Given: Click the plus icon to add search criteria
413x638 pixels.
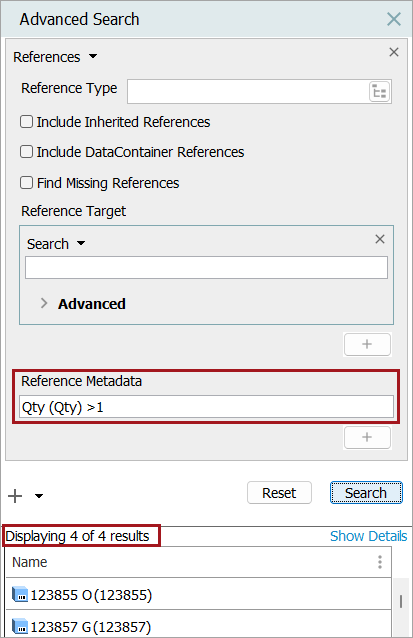Looking at the screenshot, I should pyautogui.click(x=15, y=496).
